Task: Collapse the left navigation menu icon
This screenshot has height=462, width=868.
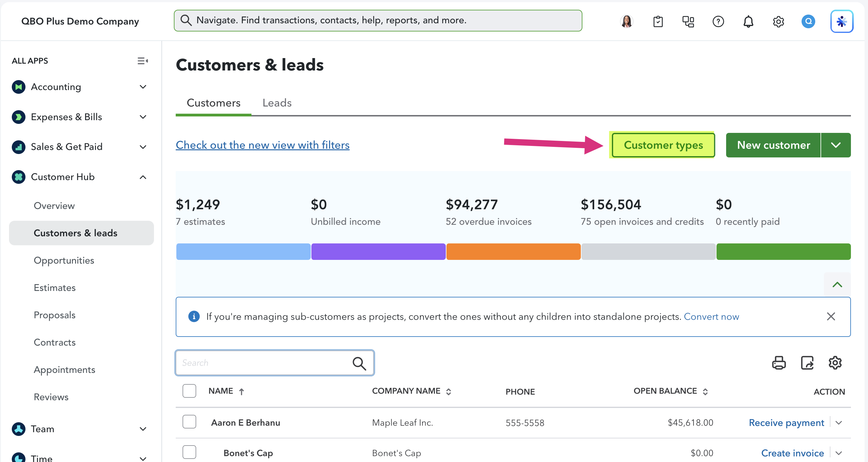Action: [142, 61]
